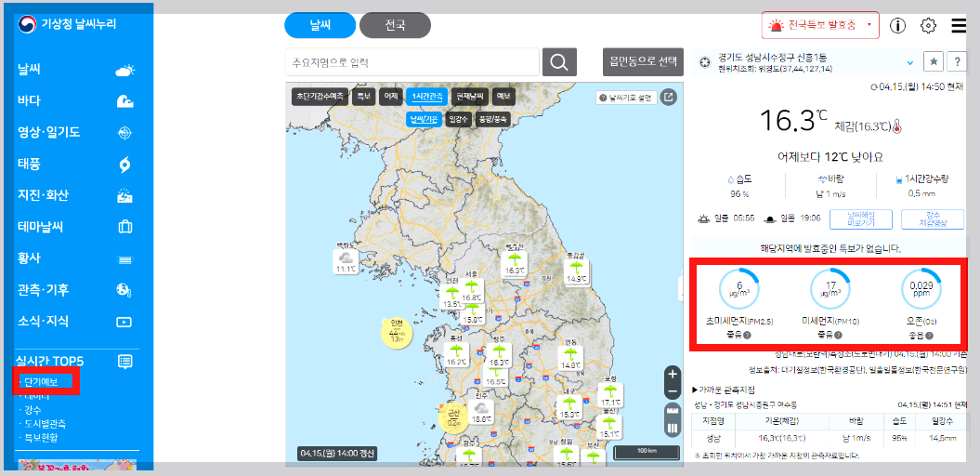The width and height of the screenshot is (980, 476).
Task: Select 예보 map mode
Action: [503, 97]
